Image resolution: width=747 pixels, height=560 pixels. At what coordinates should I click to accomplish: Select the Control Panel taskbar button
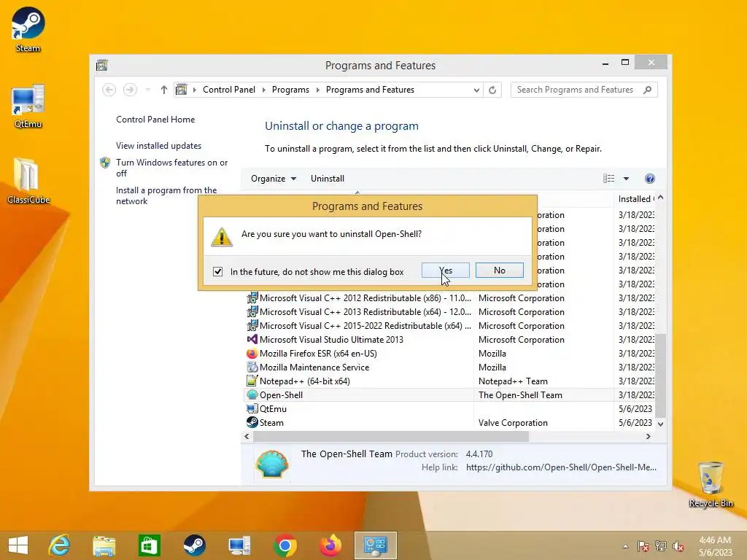[376, 545]
